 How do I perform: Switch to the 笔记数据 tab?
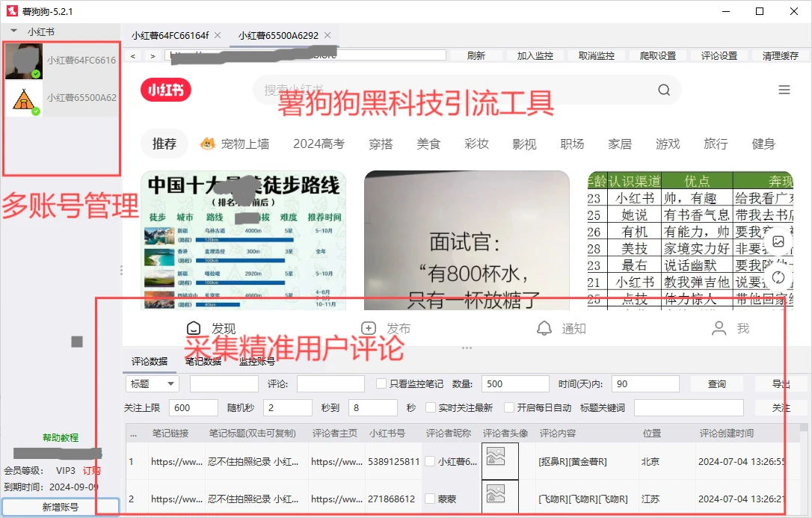(203, 362)
